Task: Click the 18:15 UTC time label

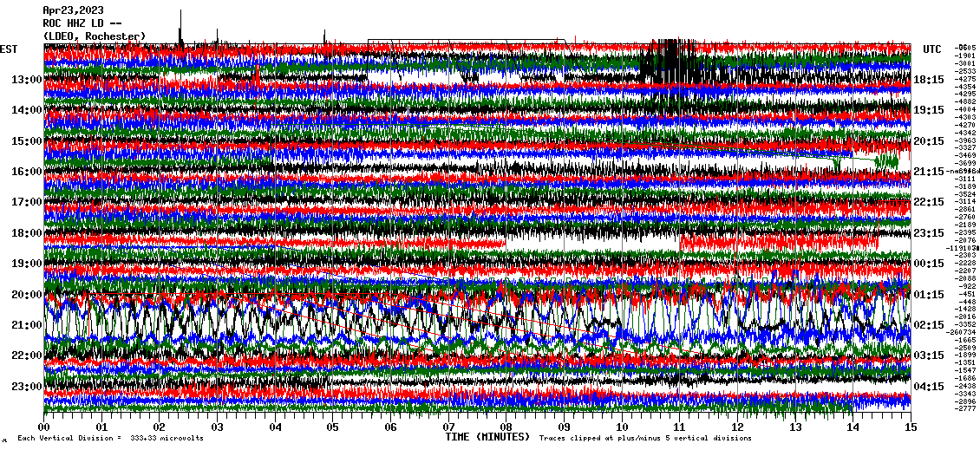Action: coord(929,80)
